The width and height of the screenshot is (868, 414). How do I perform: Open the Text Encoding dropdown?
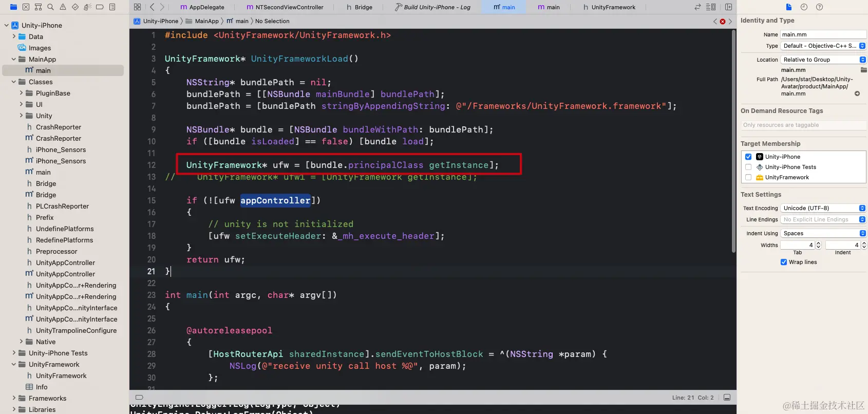[823, 208]
